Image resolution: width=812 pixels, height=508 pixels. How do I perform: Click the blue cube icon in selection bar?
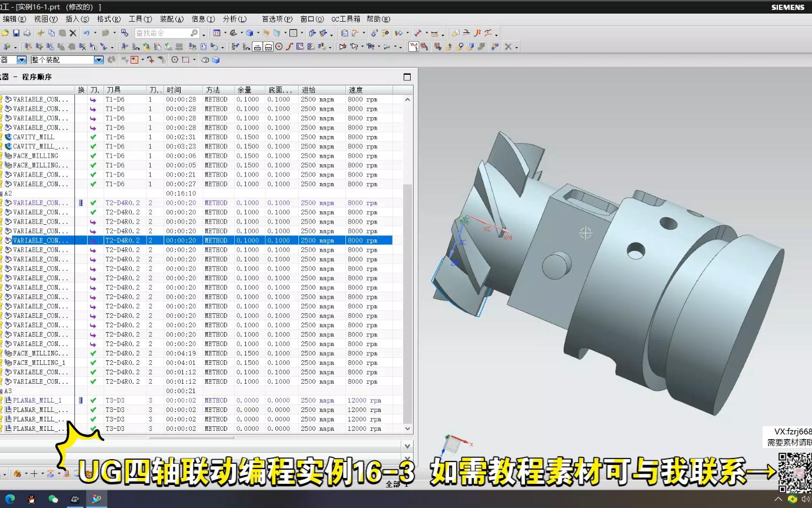point(215,59)
